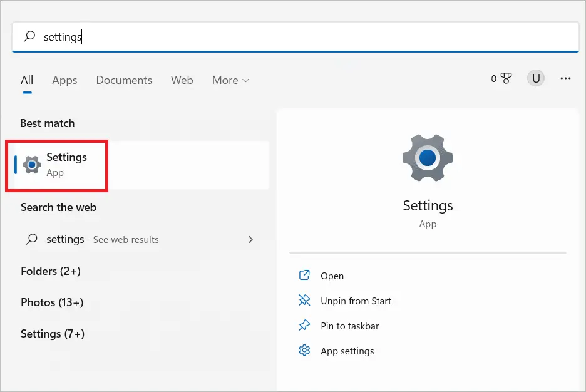Click Open in the preview pane
Screen dimensions: 586x392
coord(332,276)
